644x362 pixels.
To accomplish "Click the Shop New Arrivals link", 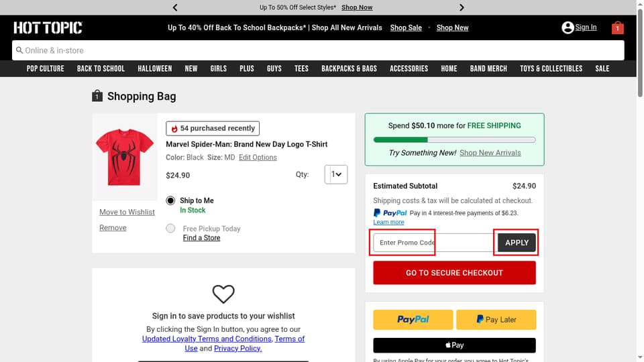I will (x=490, y=153).
